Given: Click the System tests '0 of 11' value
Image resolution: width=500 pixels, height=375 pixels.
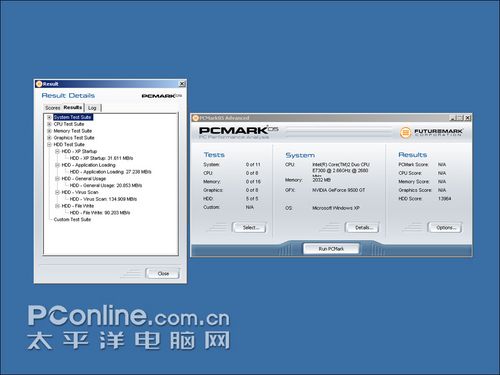Looking at the screenshot, I should pyautogui.click(x=253, y=165).
